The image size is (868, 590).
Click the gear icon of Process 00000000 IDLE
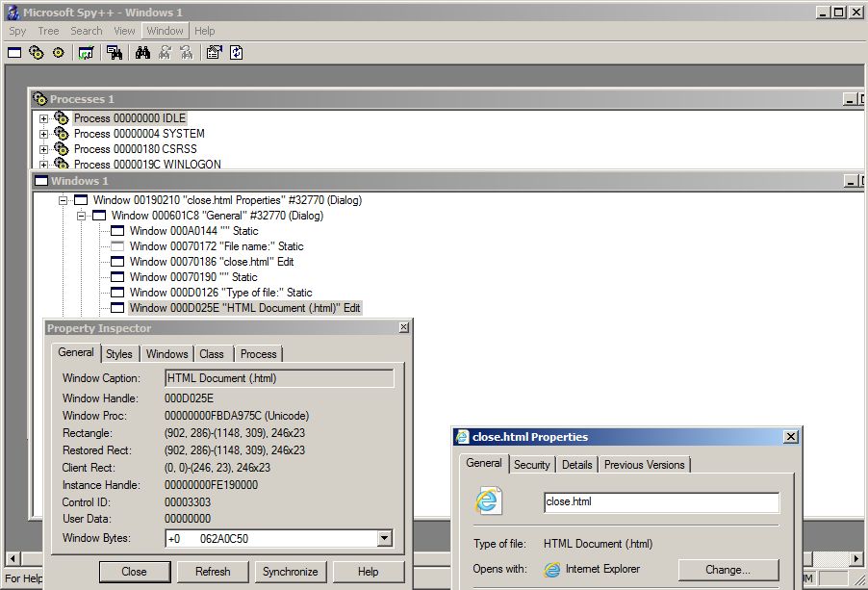62,117
